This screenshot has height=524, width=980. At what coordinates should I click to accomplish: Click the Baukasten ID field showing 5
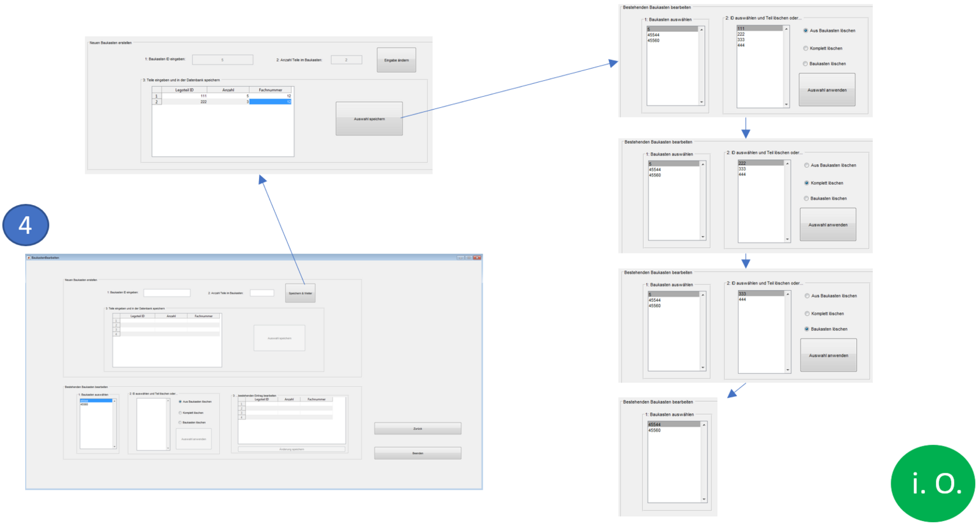(x=222, y=60)
